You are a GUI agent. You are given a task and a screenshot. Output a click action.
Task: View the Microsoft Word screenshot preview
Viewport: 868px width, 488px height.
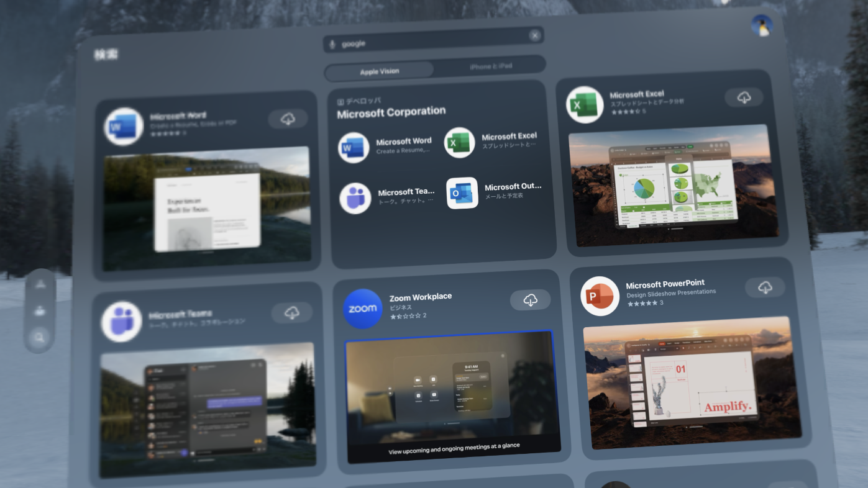click(x=207, y=208)
